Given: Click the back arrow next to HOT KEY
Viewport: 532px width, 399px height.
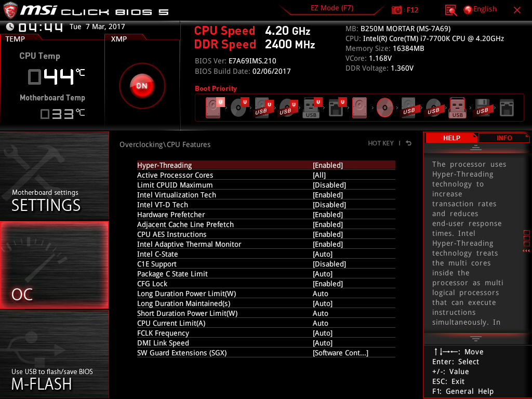Looking at the screenshot, I should pyautogui.click(x=409, y=143).
